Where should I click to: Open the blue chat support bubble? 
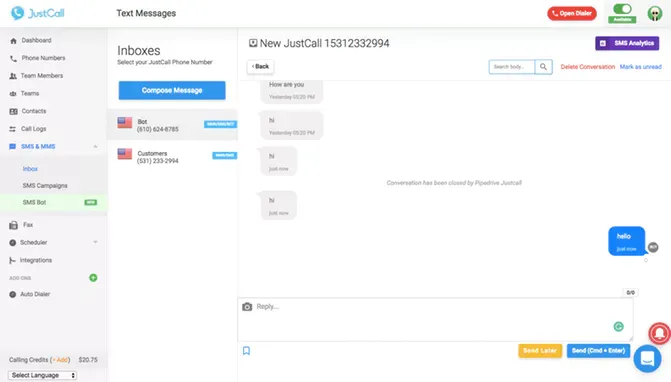(647, 358)
